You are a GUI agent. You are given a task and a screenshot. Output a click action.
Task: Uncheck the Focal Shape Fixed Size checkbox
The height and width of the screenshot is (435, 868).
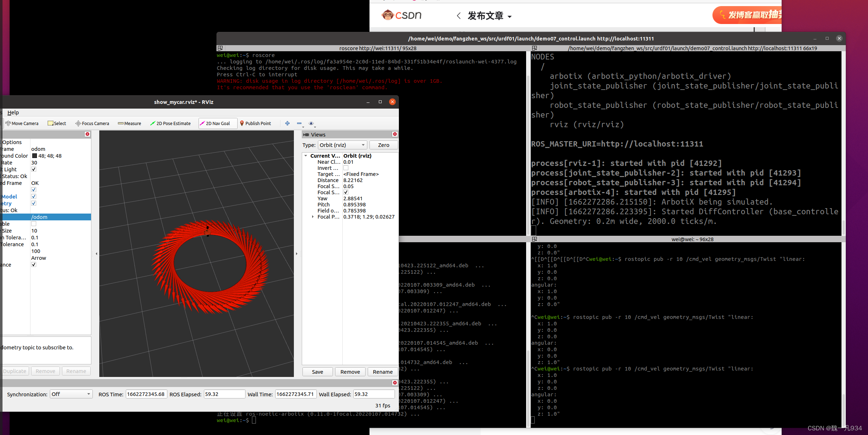coord(346,192)
